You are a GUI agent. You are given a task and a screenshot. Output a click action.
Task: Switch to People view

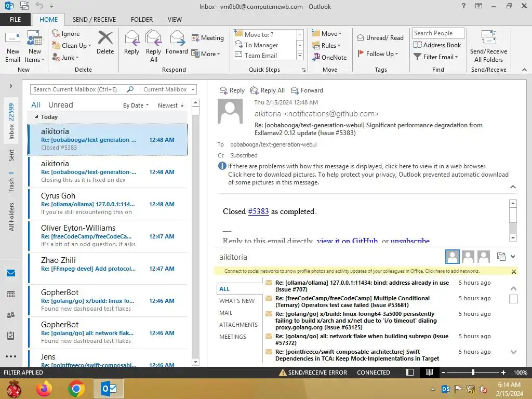point(11,315)
